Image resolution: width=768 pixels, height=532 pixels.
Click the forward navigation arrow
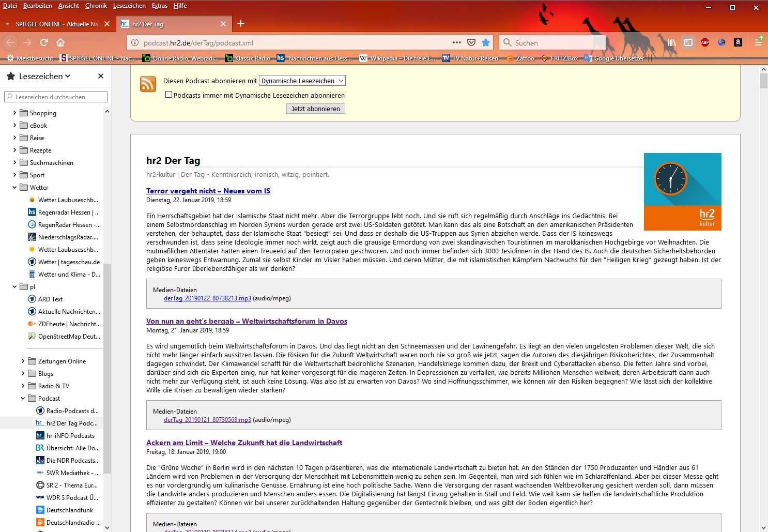pyautogui.click(x=27, y=42)
